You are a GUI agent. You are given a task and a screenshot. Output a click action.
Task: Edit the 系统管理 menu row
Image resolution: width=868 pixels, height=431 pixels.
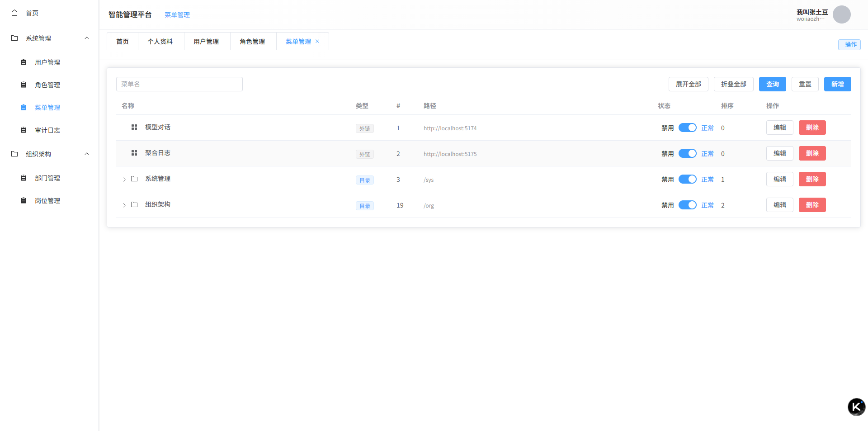(780, 179)
